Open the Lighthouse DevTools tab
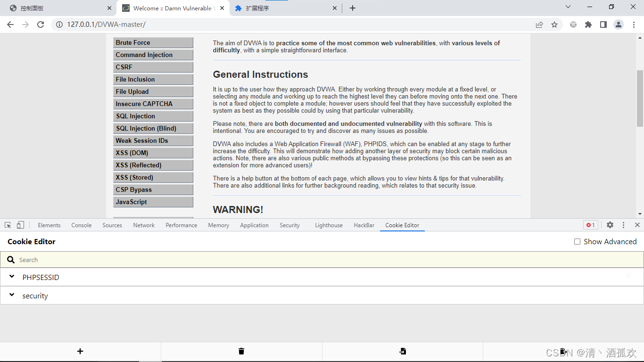Image resolution: width=644 pixels, height=362 pixels. point(329,225)
